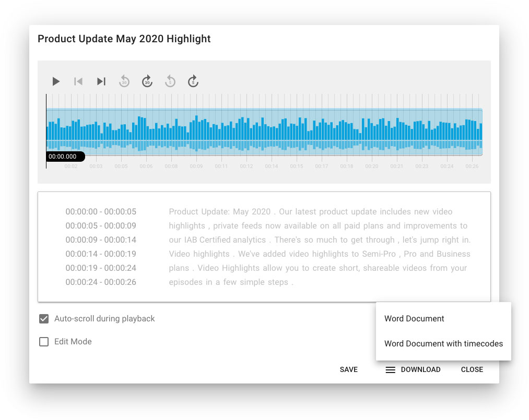Enable the Edit Mode checkbox

(x=44, y=341)
